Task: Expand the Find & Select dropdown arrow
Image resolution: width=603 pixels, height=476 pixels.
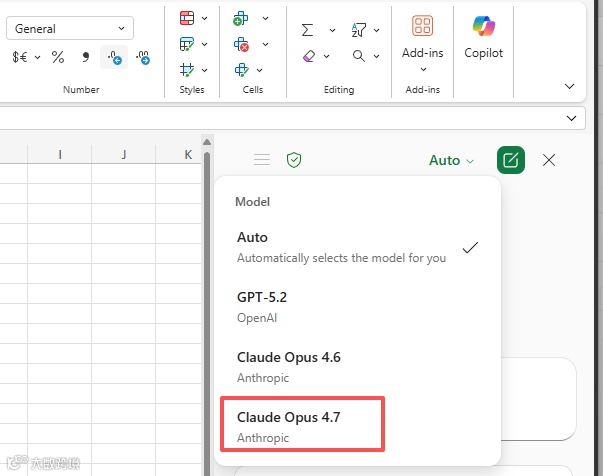Action: pyautogui.click(x=376, y=56)
